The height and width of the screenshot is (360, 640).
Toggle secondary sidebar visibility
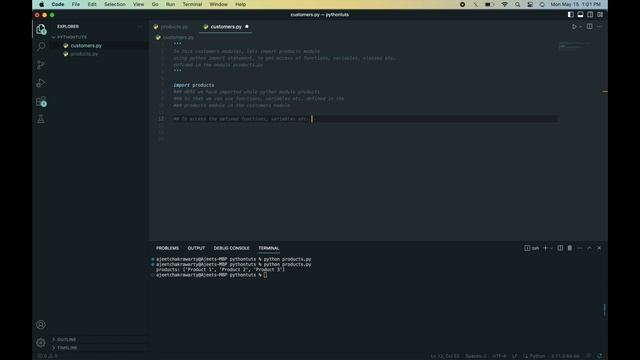pyautogui.click(x=590, y=15)
